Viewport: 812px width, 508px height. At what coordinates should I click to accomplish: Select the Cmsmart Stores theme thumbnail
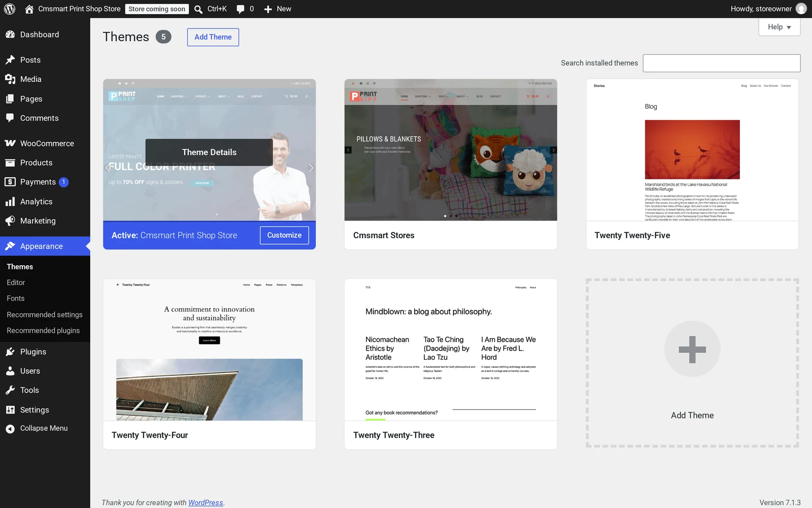coord(451,150)
